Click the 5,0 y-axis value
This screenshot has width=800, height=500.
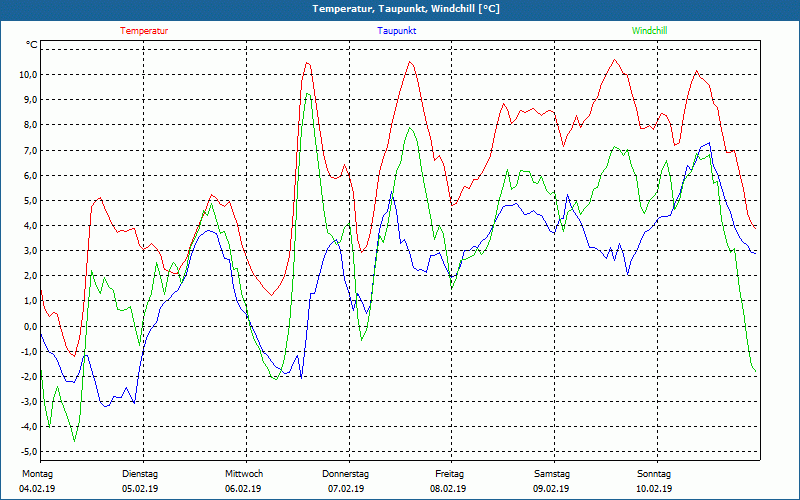(30, 201)
